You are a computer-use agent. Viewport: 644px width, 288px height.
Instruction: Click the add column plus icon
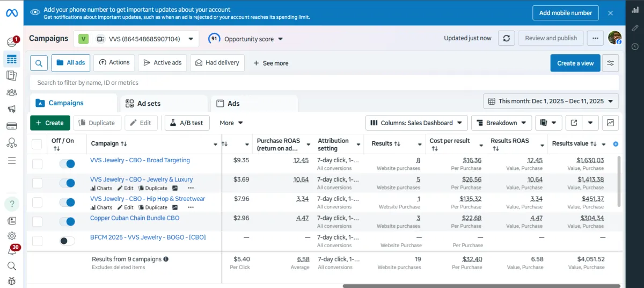616,144
